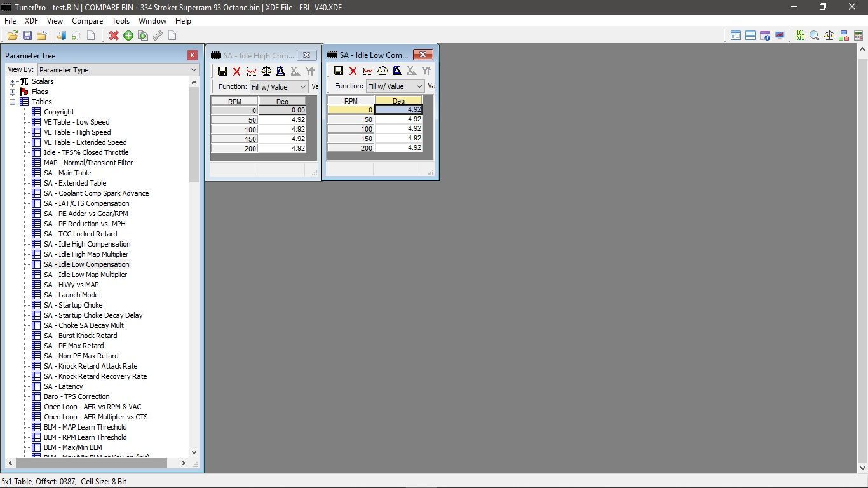Collapse the Tables tree node
The height and width of the screenshot is (488, 868).
[x=13, y=102]
